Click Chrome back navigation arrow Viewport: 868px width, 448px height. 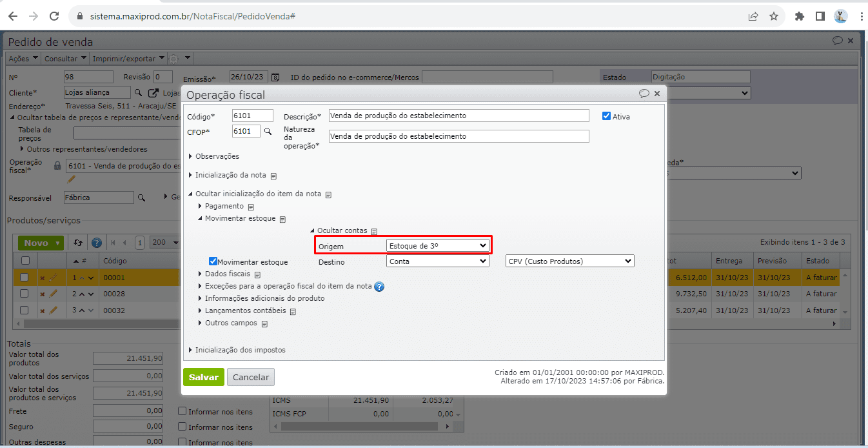(x=13, y=16)
